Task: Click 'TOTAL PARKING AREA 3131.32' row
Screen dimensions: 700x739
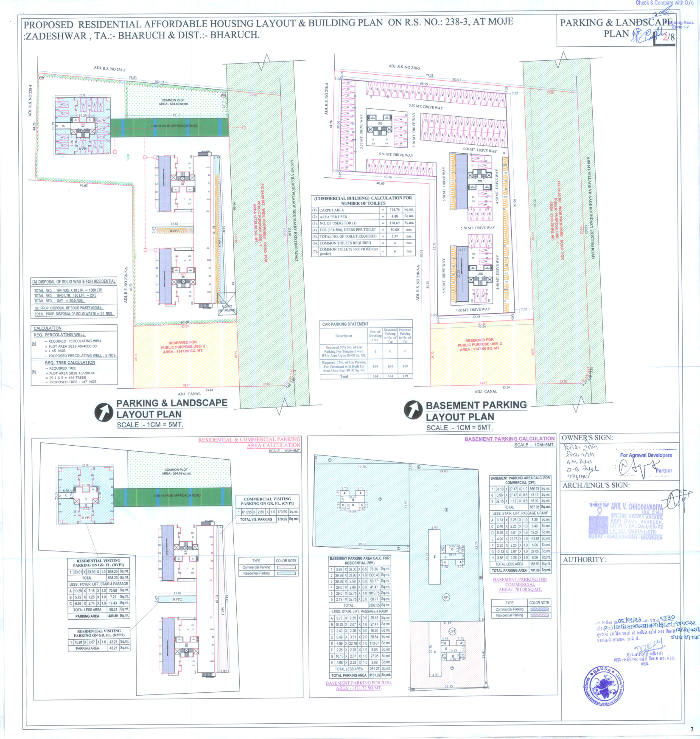Action: 360,675
